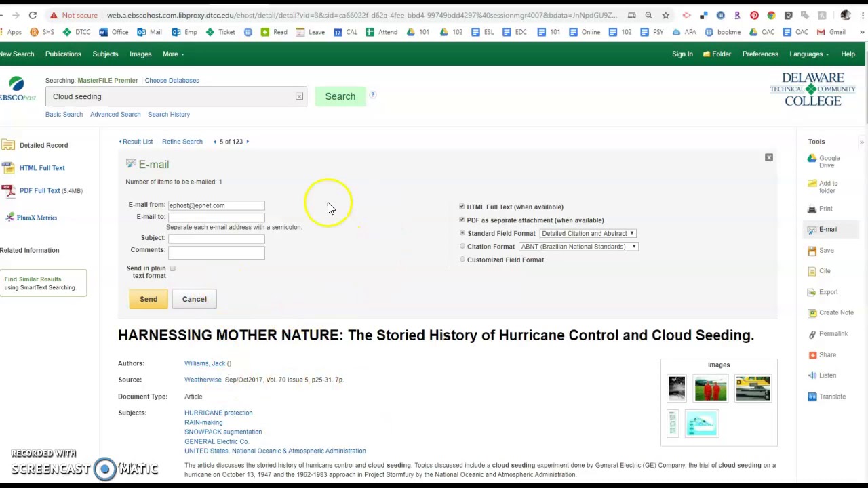This screenshot has width=868, height=488.
Task: Click the Subject input field
Action: pos(216,238)
